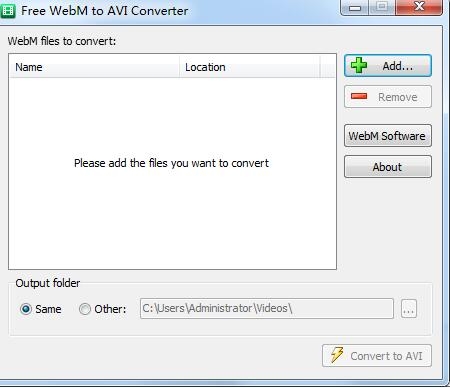Click the blank header column after Location
Screen dimensions: 450x388
click(328, 67)
